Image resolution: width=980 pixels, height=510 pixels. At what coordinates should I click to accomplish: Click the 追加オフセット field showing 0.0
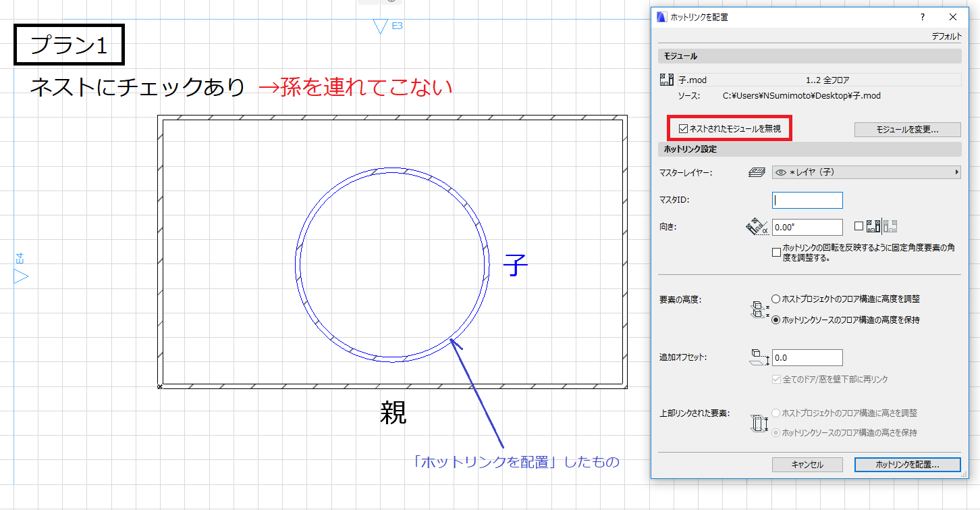tap(807, 357)
